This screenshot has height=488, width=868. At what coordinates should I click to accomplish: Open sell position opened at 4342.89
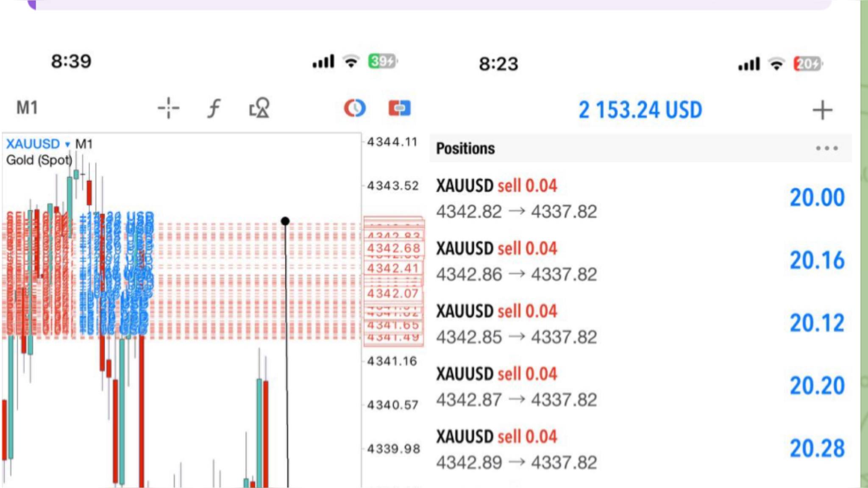pos(640,449)
